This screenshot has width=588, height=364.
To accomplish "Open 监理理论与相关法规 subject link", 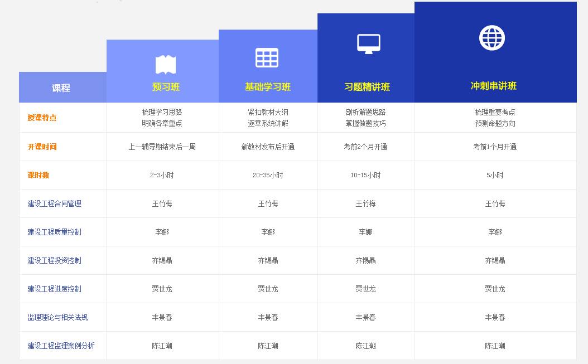I will pyautogui.click(x=57, y=318).
